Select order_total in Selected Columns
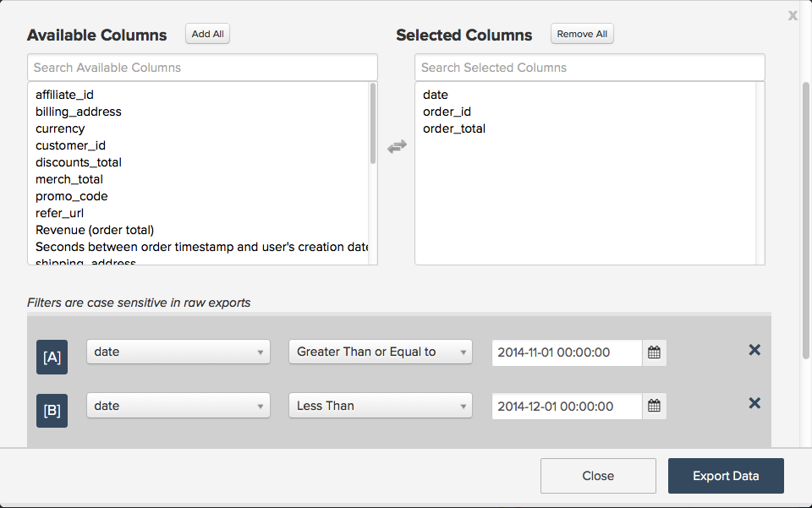This screenshot has height=508, width=812. [x=454, y=128]
